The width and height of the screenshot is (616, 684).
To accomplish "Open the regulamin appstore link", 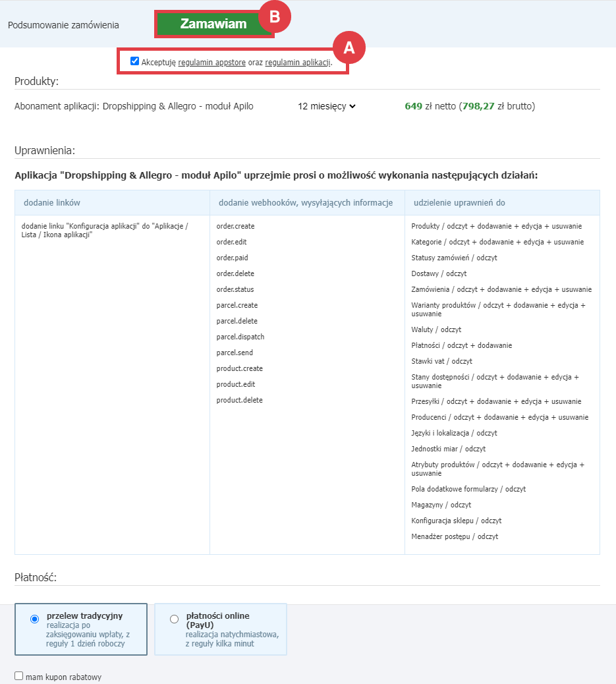I will pyautogui.click(x=211, y=62).
